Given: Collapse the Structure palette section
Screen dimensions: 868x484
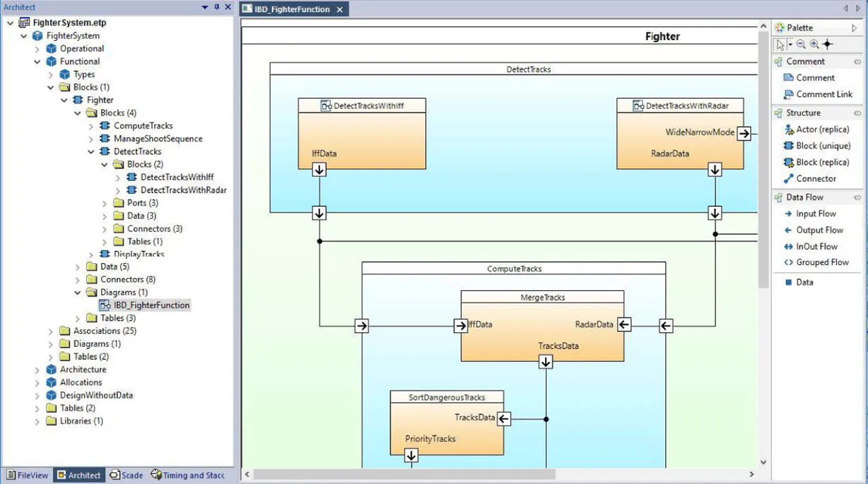Looking at the screenshot, I should click(x=857, y=113).
